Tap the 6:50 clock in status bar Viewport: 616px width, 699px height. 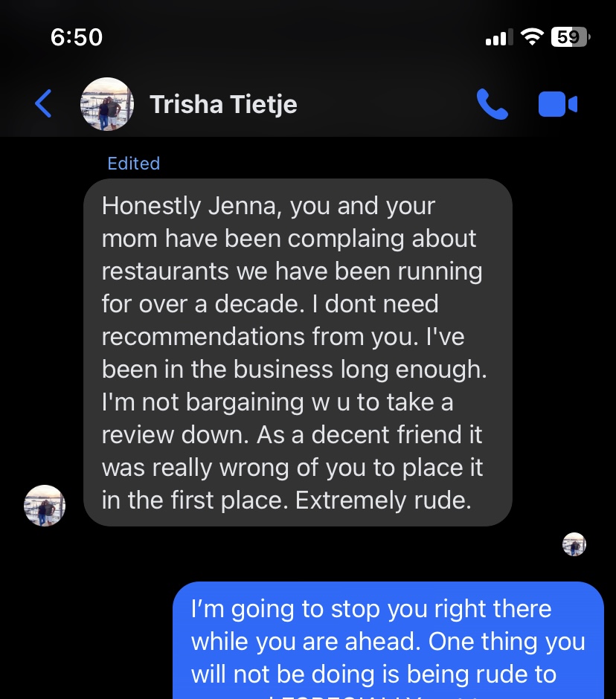[77, 37]
